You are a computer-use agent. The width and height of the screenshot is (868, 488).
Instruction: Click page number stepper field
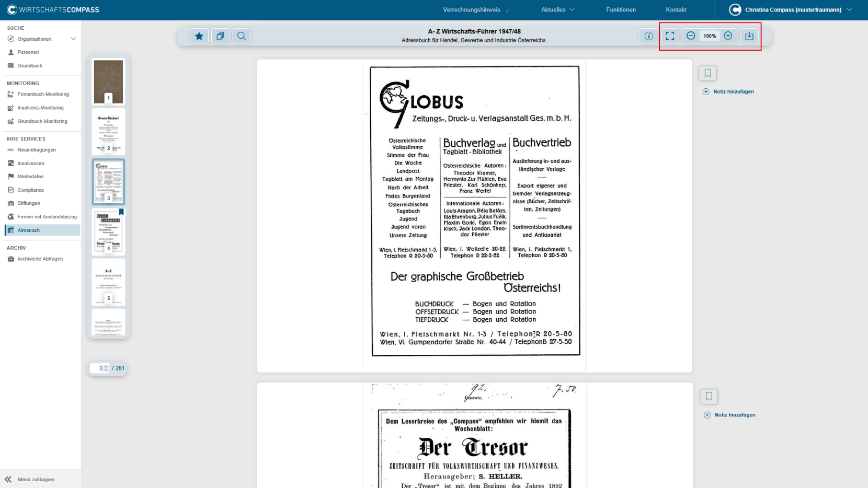tap(100, 368)
